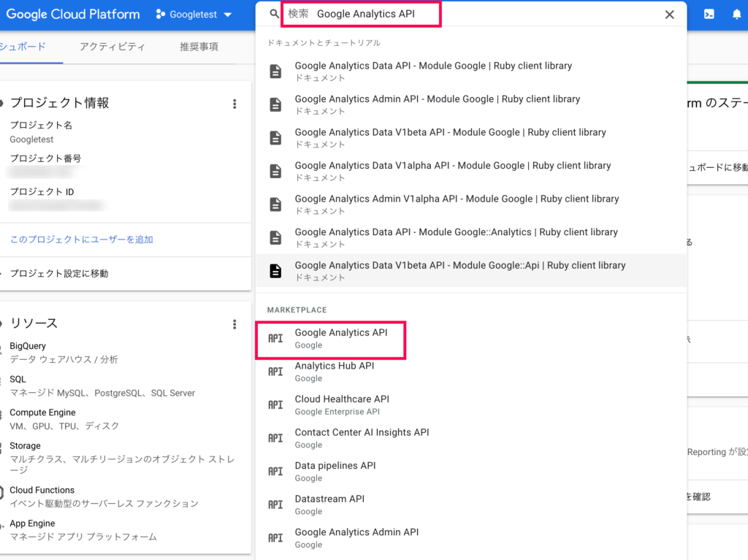
Task: Go to プロジェクト設定に移動
Action: point(59,273)
